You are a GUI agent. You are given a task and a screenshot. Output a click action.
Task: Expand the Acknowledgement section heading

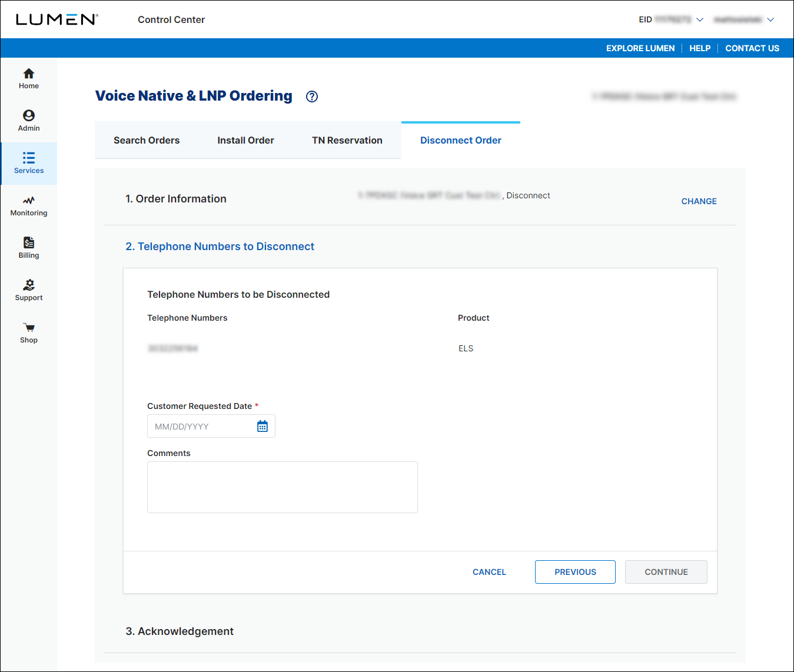tap(180, 631)
